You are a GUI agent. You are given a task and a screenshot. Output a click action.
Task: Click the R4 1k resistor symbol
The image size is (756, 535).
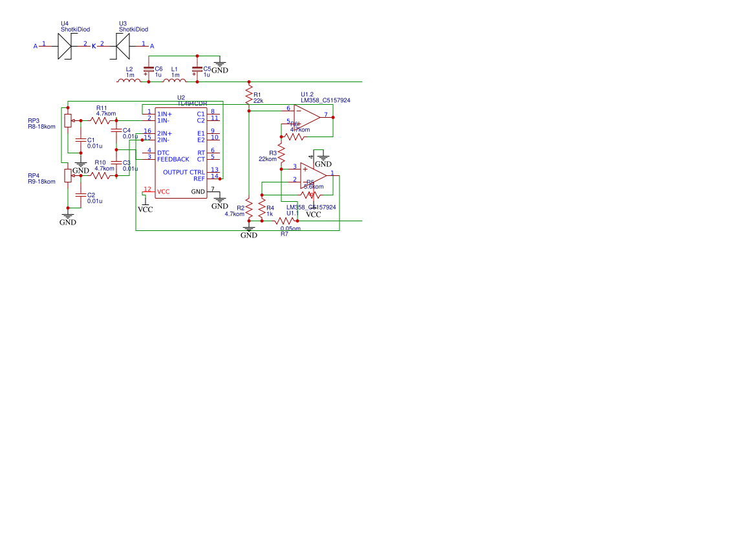262,208
